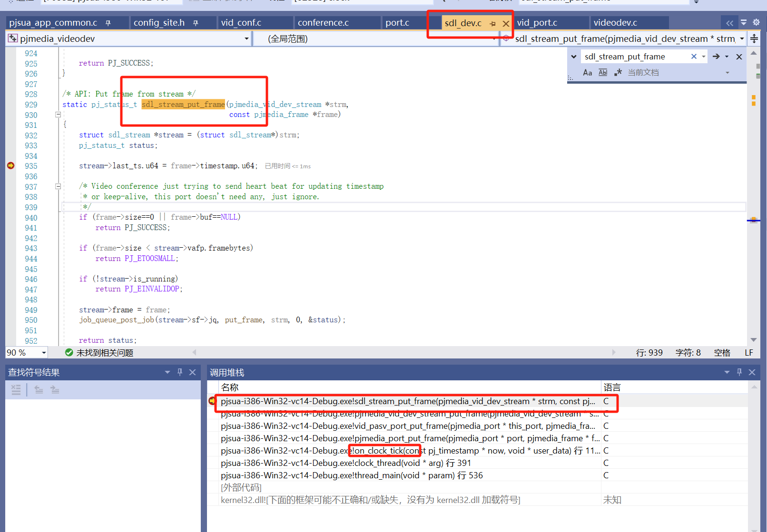The height and width of the screenshot is (532, 767).
Task: Click Find Next arrow in find box
Action: [716, 57]
